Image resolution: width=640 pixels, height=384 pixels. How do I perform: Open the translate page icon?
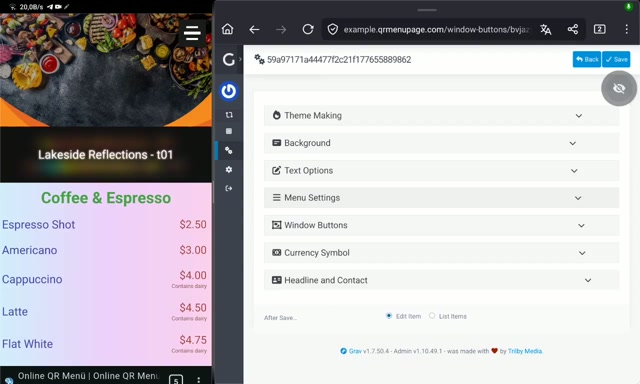(546, 29)
